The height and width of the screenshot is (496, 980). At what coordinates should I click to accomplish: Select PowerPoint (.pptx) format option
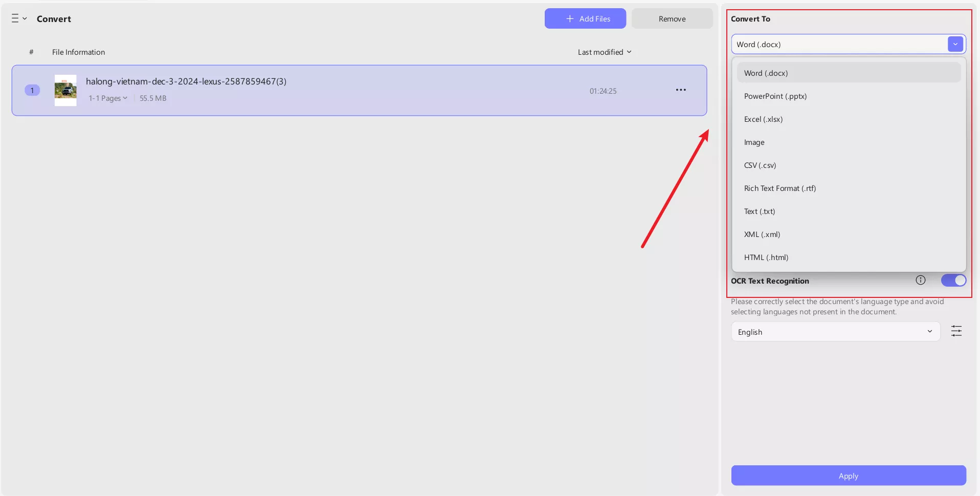click(775, 96)
